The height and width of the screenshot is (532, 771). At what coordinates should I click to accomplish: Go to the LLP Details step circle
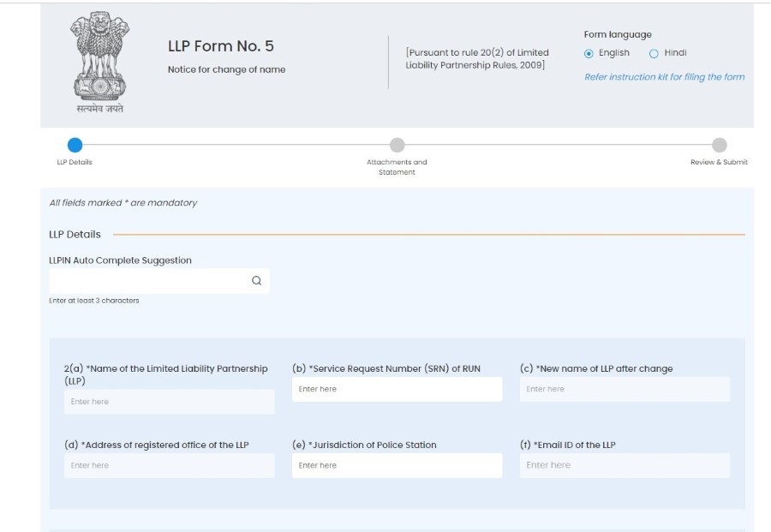click(x=75, y=145)
